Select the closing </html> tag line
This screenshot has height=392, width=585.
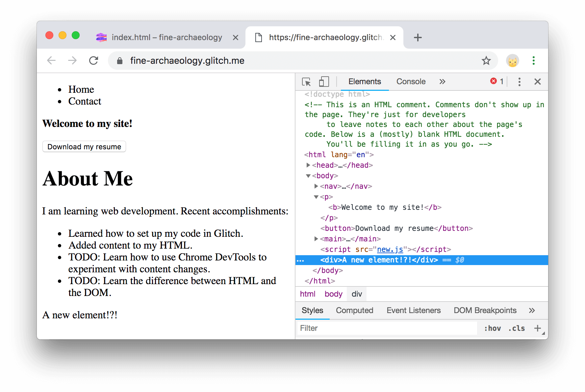click(x=320, y=281)
